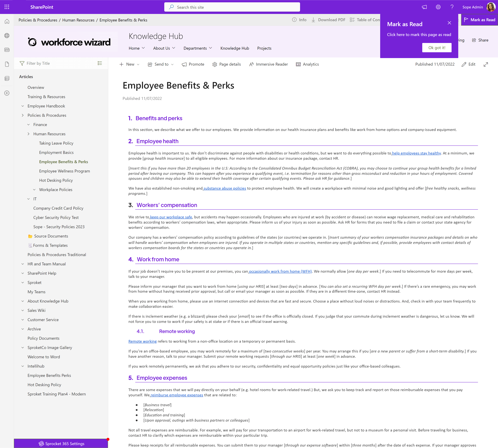498x448 pixels.
Task: Expand Workplace Policies tree node
Action: point(34,190)
